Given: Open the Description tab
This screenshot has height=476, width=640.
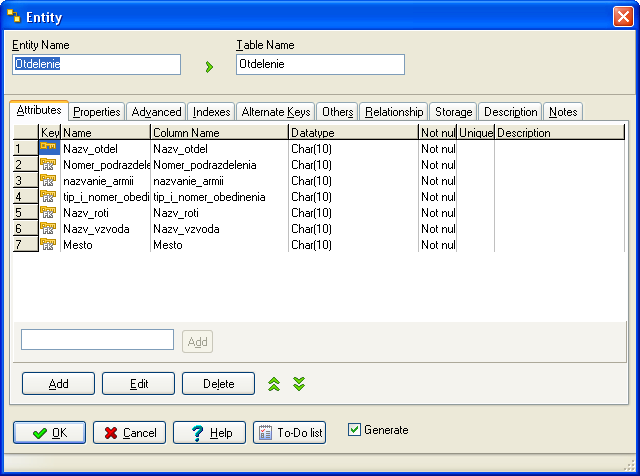Looking at the screenshot, I should tap(511, 112).
